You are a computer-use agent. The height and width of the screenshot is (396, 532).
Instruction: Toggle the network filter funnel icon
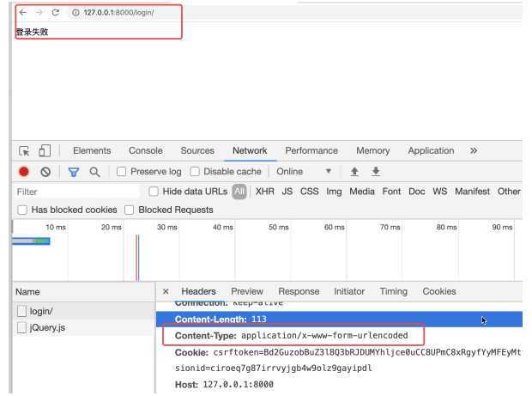click(73, 172)
